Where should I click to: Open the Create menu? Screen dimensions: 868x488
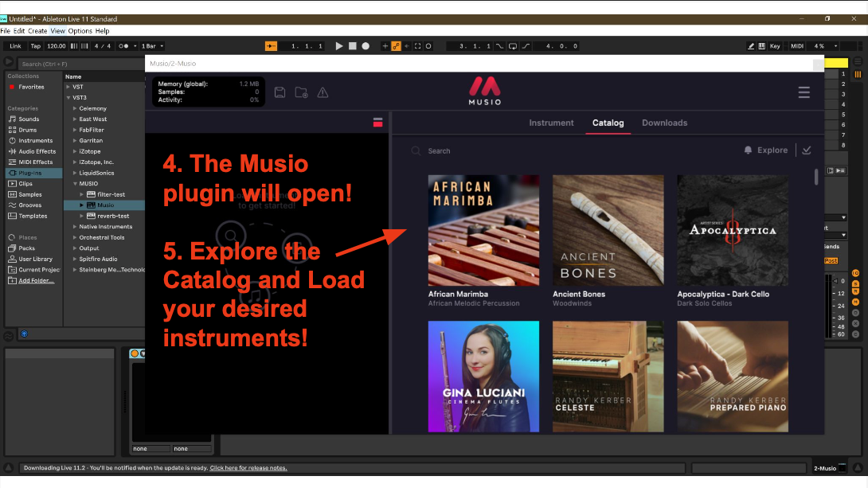point(37,31)
